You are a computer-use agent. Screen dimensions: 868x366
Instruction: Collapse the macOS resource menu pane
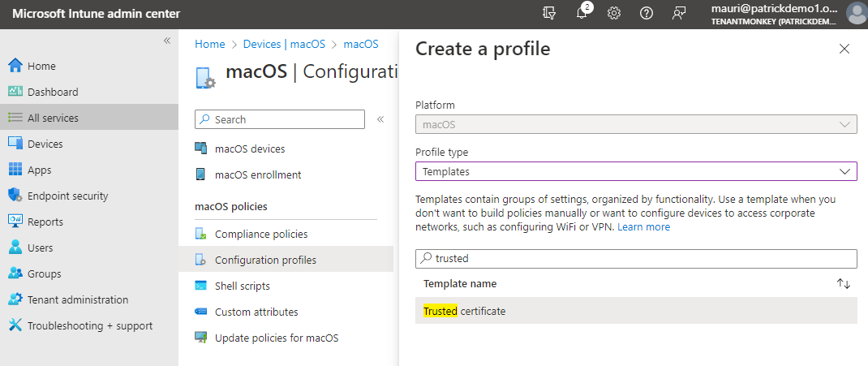[x=380, y=119]
